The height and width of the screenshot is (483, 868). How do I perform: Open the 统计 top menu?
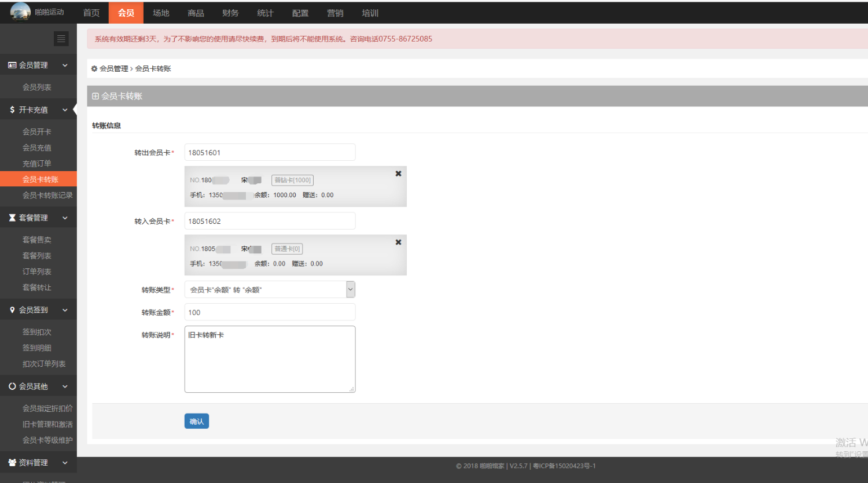pos(265,13)
